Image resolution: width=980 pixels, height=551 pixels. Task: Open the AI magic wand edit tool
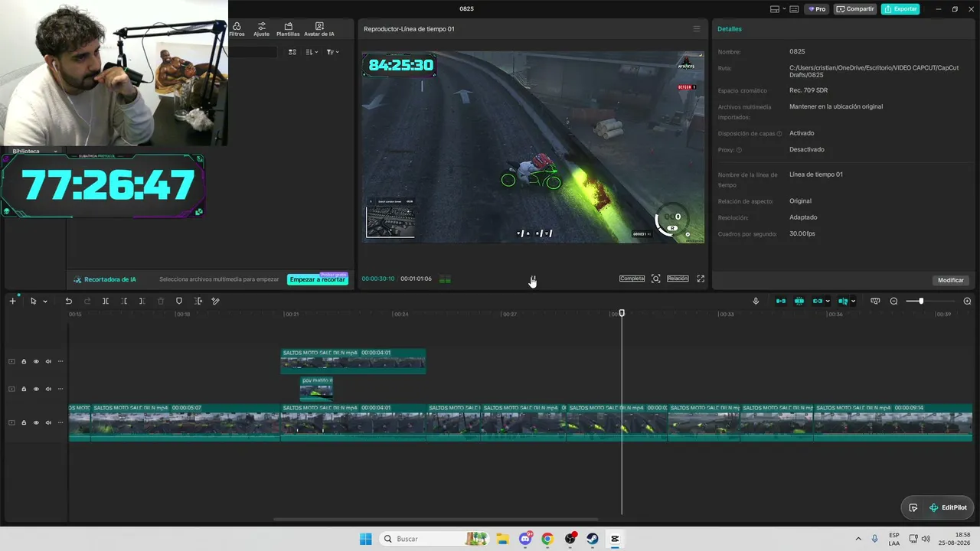pyautogui.click(x=216, y=301)
